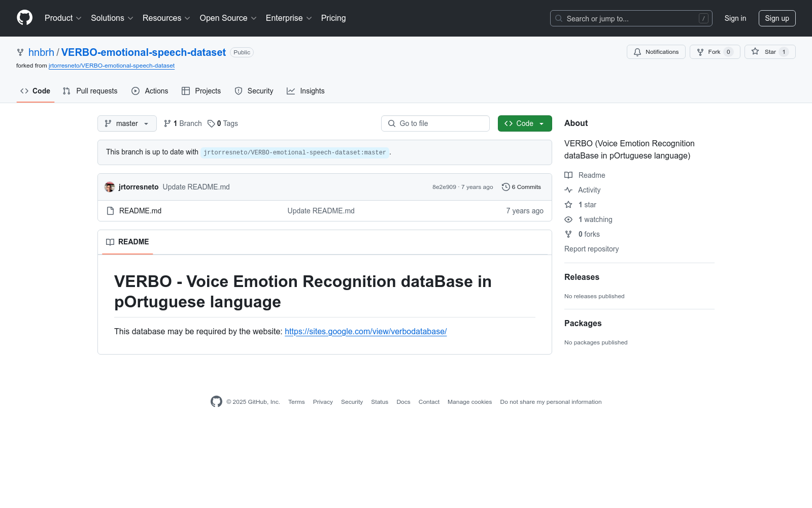Expand the Solutions menu

point(112,18)
